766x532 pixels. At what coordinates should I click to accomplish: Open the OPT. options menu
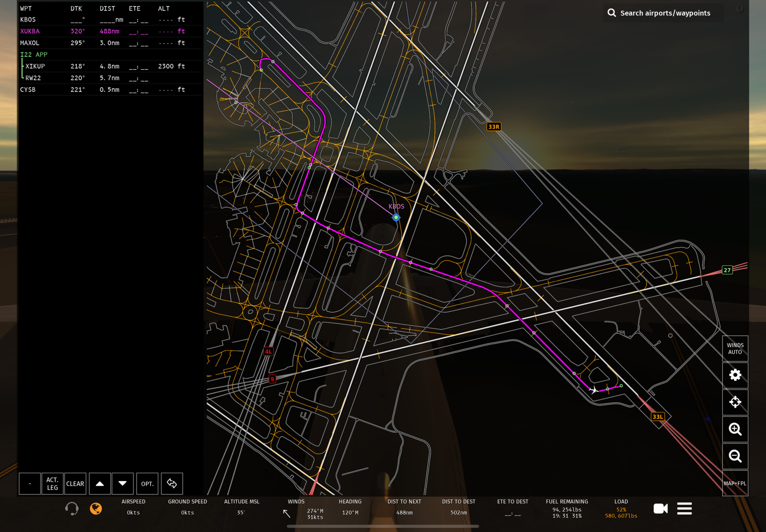[147, 483]
